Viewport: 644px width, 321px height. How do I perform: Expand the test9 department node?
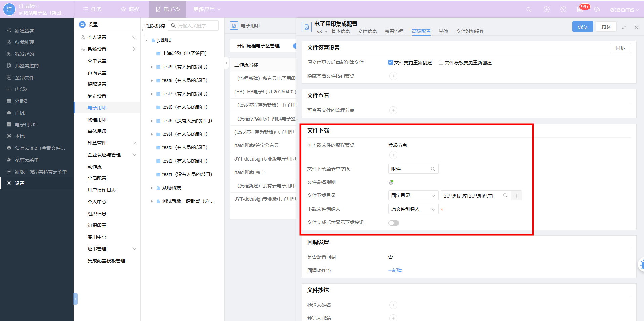[x=152, y=67]
